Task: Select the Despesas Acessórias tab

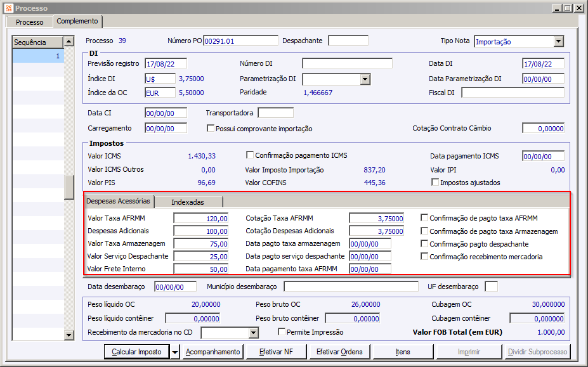Action: point(119,202)
